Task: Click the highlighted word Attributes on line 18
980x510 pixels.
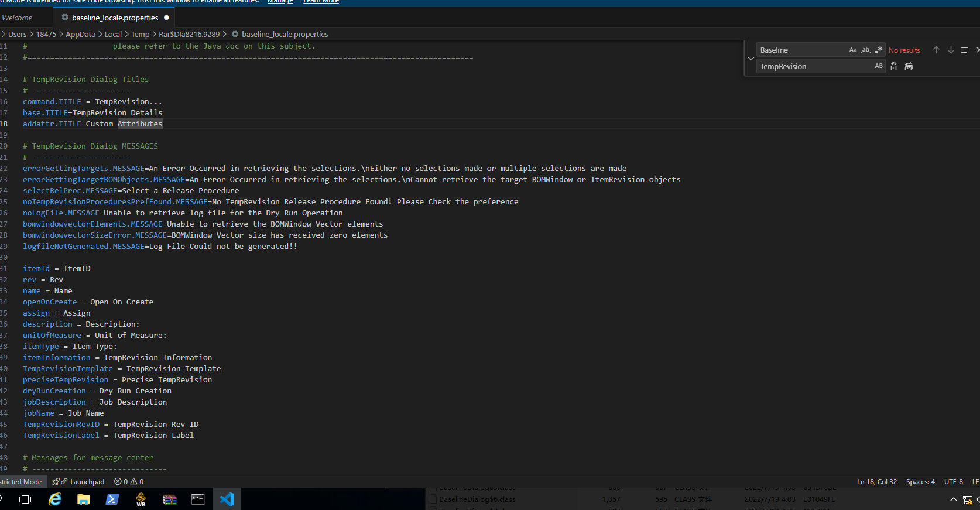Action: (140, 124)
